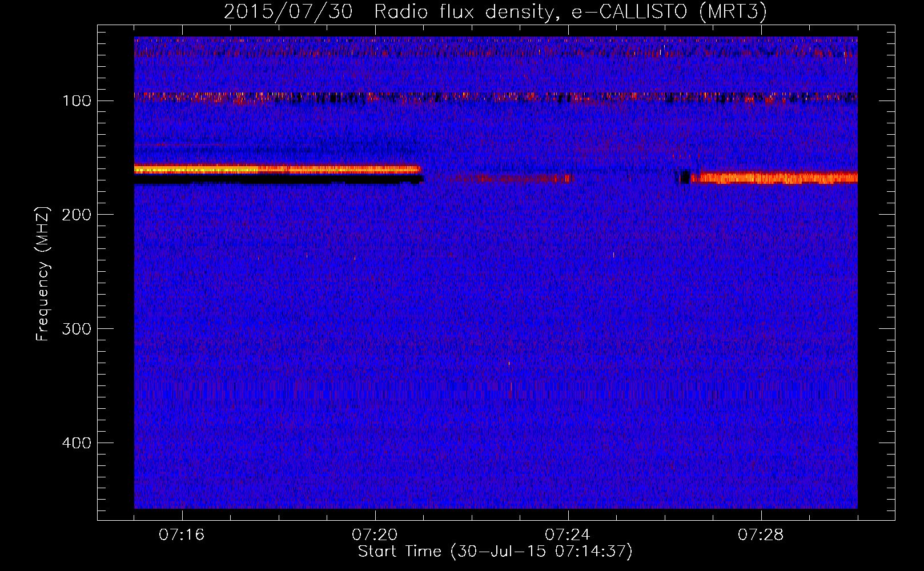The height and width of the screenshot is (571, 924).
Task: Click the 07:20 time tick label
Action: click(375, 535)
